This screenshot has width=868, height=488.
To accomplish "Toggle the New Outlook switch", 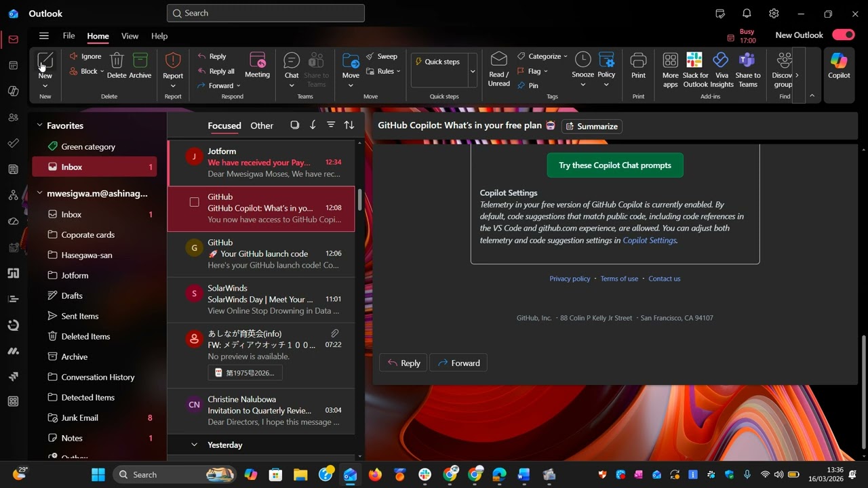I will click(x=844, y=35).
